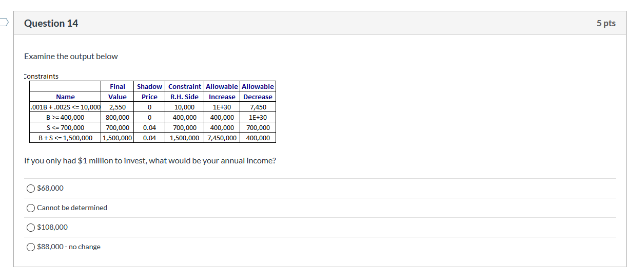Click the Constraints table title

coord(41,76)
